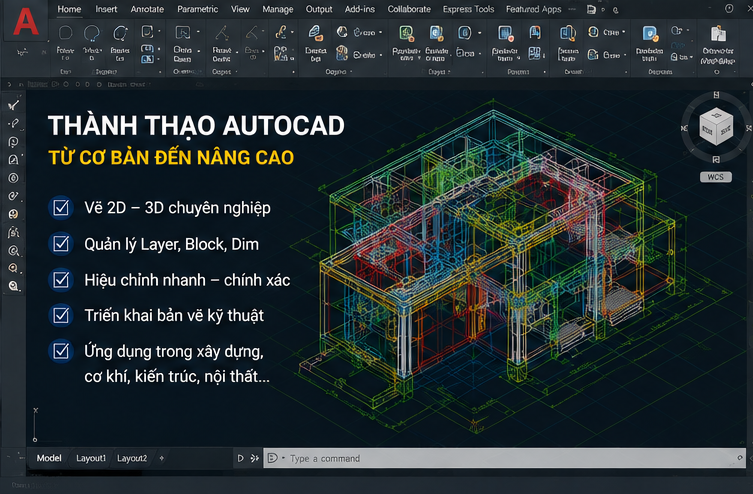Image resolution: width=753 pixels, height=494 pixels.
Task: Toggle the 'Ứng dụng trong xây dựng' checkbox
Action: [x=61, y=351]
